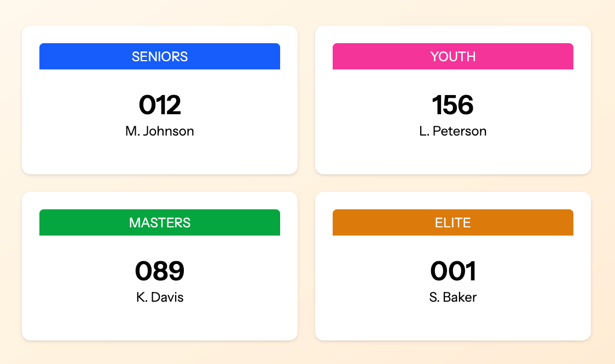The height and width of the screenshot is (364, 615).
Task: Click empty space below M. Johnson
Action: (x=160, y=157)
